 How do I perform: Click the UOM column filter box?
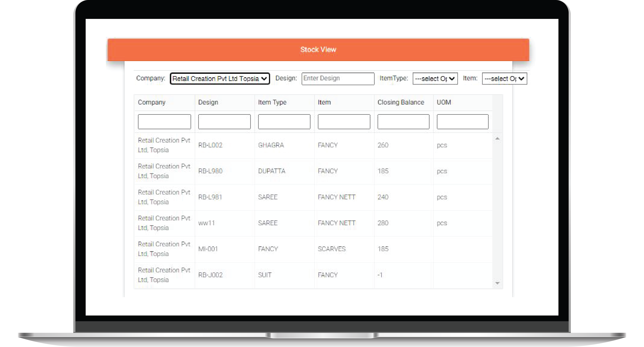(462, 122)
